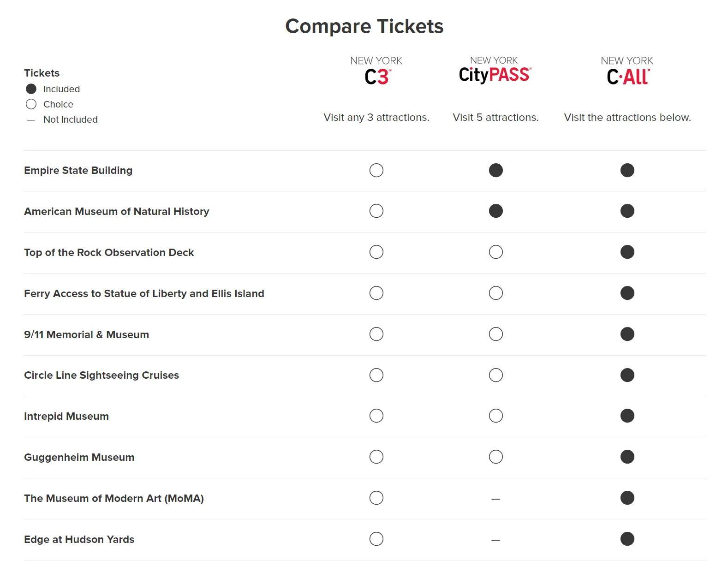The height and width of the screenshot is (578, 728).
Task: Click CityPASS included dot for Natural History Museum
Action: tap(496, 211)
